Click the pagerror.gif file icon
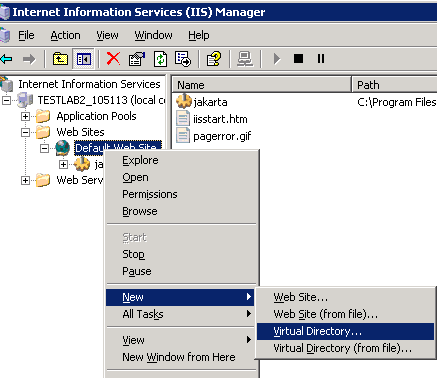437x378 pixels. pyautogui.click(x=183, y=135)
